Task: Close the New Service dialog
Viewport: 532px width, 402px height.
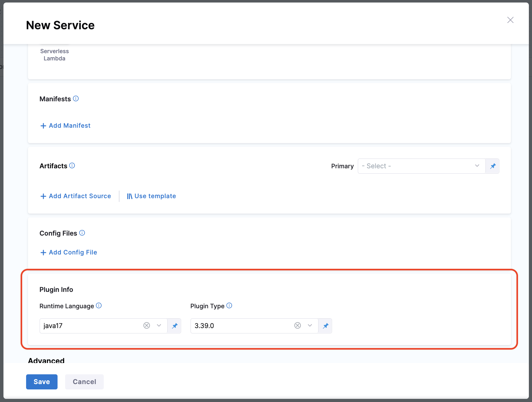Action: coord(510,20)
